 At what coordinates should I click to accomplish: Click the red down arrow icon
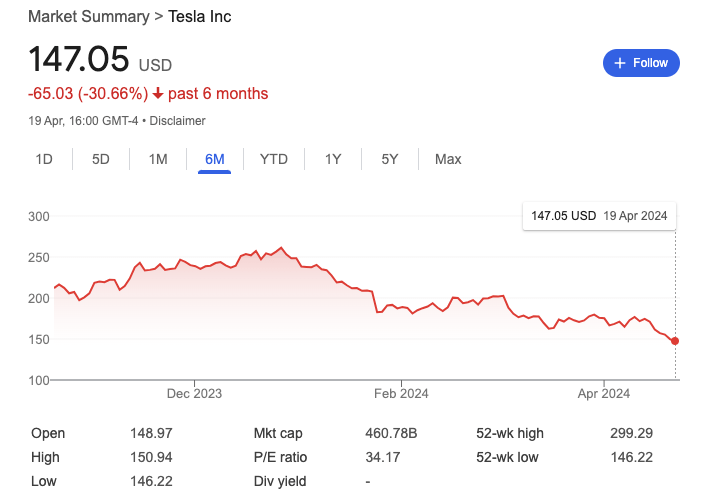tap(158, 94)
